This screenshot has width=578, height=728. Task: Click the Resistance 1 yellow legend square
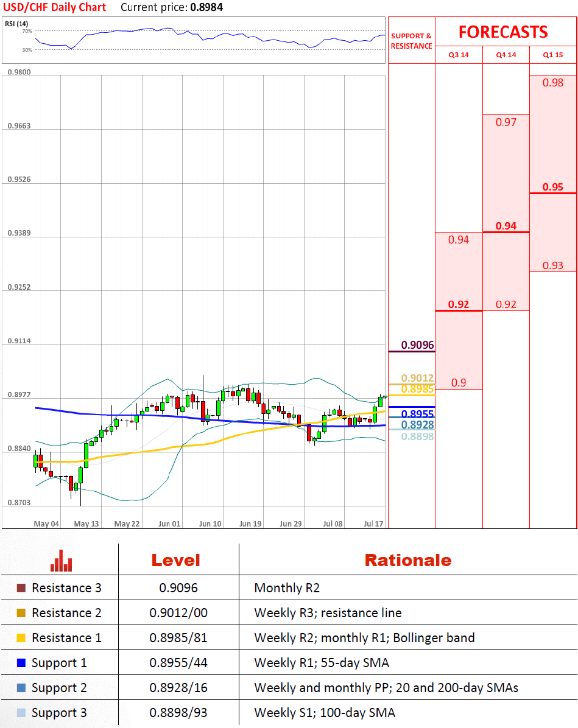click(x=21, y=638)
